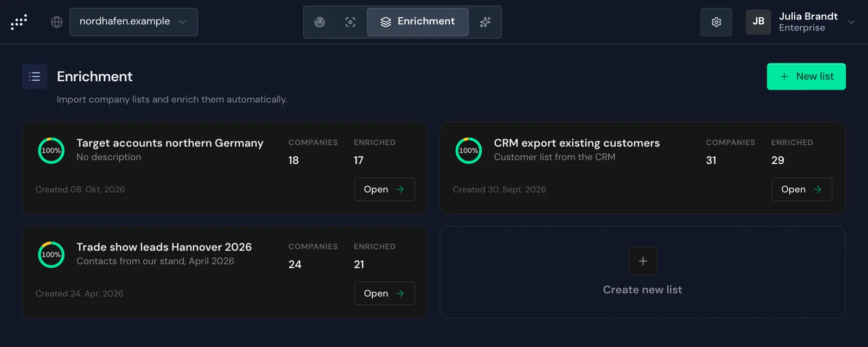Viewport: 868px width, 347px height.
Task: Open the Trade show leads Hannover 2026 list
Action: point(385,293)
